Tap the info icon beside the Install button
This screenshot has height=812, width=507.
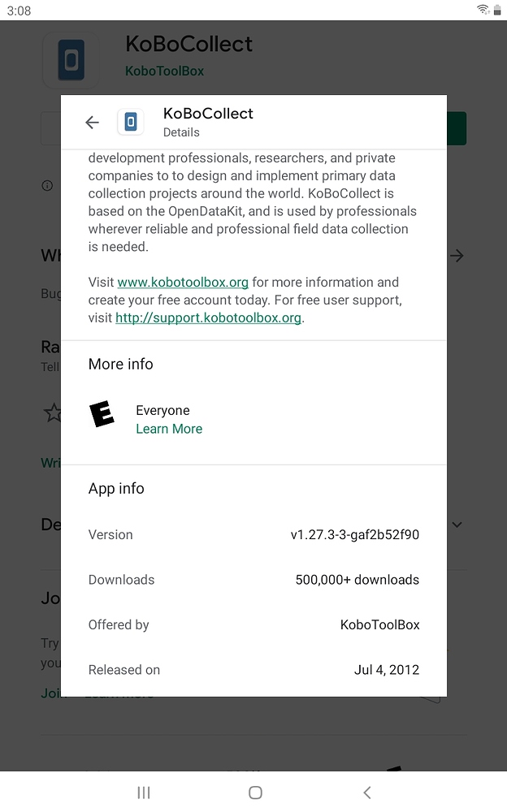[47, 185]
